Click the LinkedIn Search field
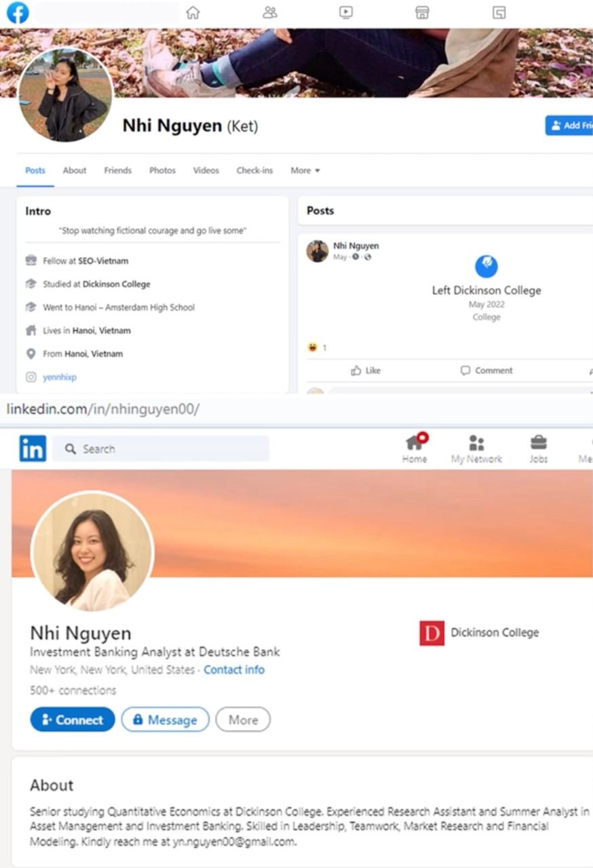 161,449
